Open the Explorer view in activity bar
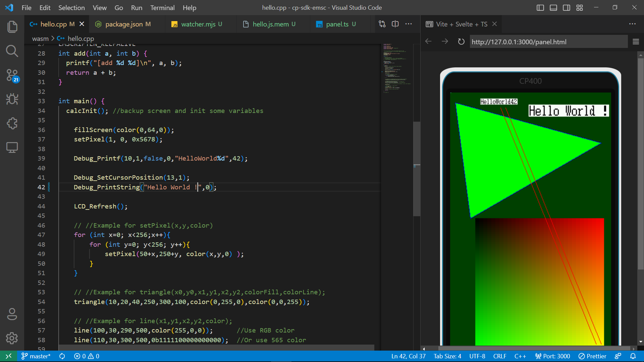 pyautogui.click(x=12, y=27)
